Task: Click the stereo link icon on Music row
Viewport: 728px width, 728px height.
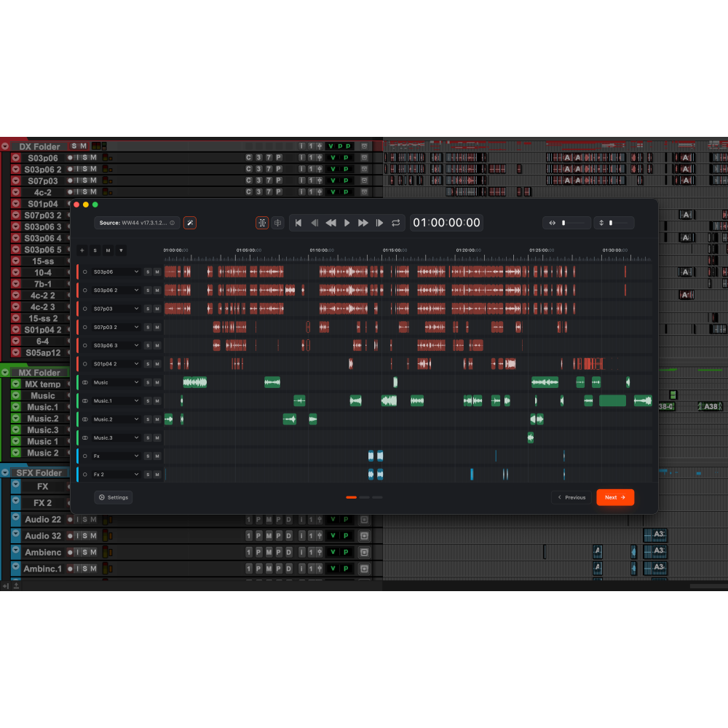Action: pyautogui.click(x=85, y=383)
